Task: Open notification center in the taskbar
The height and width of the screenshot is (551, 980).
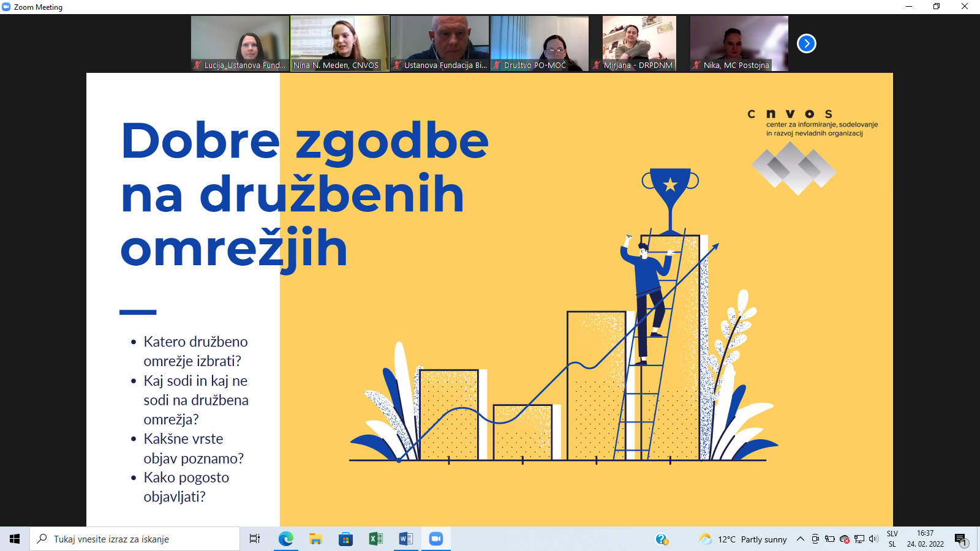Action: [960, 539]
